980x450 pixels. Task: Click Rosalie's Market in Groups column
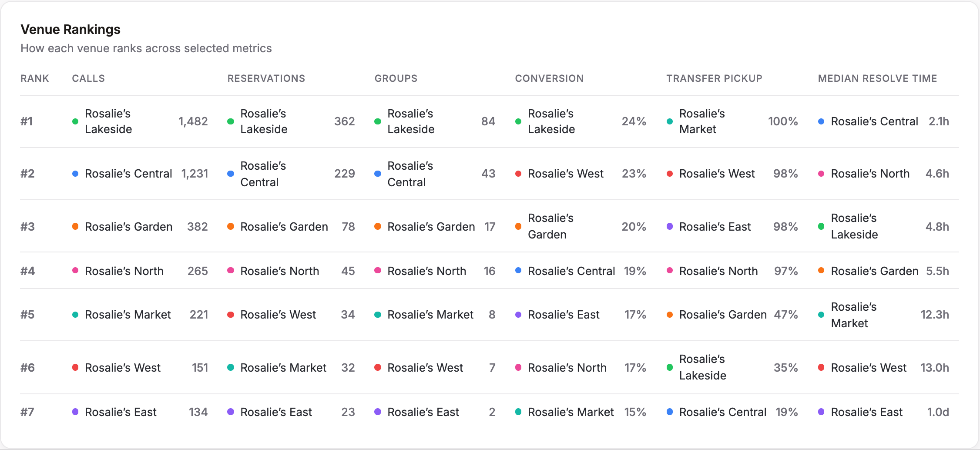click(x=430, y=315)
